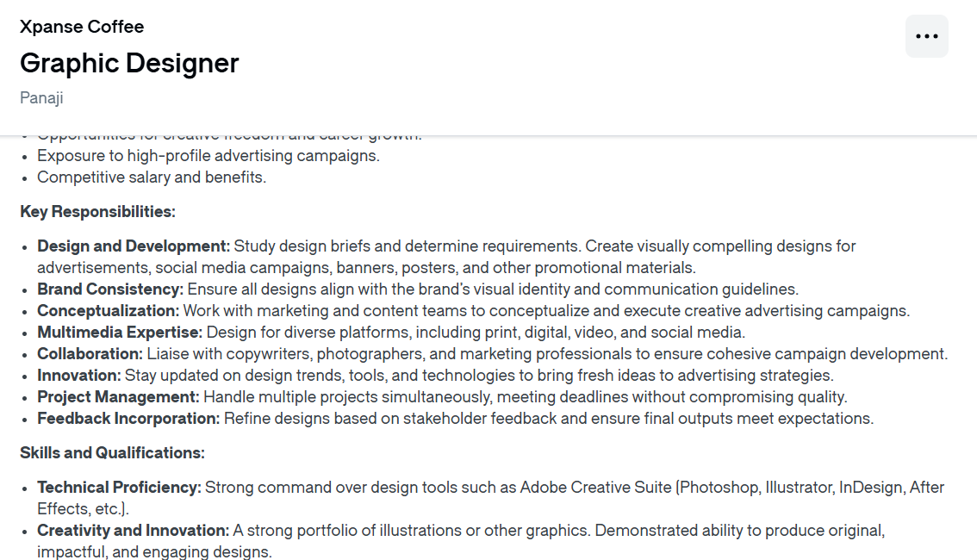Click the 'Adobe Creative Suite' text
The height and width of the screenshot is (560, 977).
(595, 488)
